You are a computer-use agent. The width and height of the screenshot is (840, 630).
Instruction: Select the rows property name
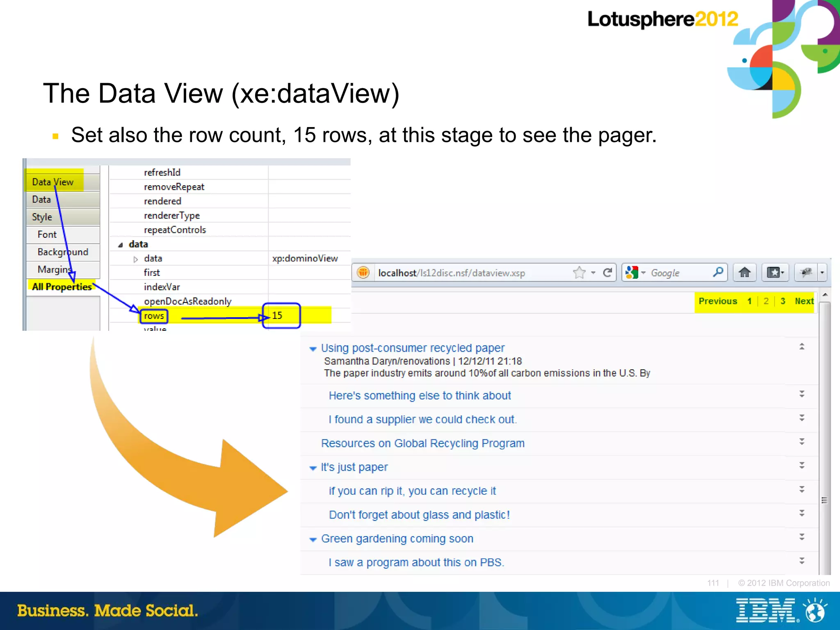154,316
